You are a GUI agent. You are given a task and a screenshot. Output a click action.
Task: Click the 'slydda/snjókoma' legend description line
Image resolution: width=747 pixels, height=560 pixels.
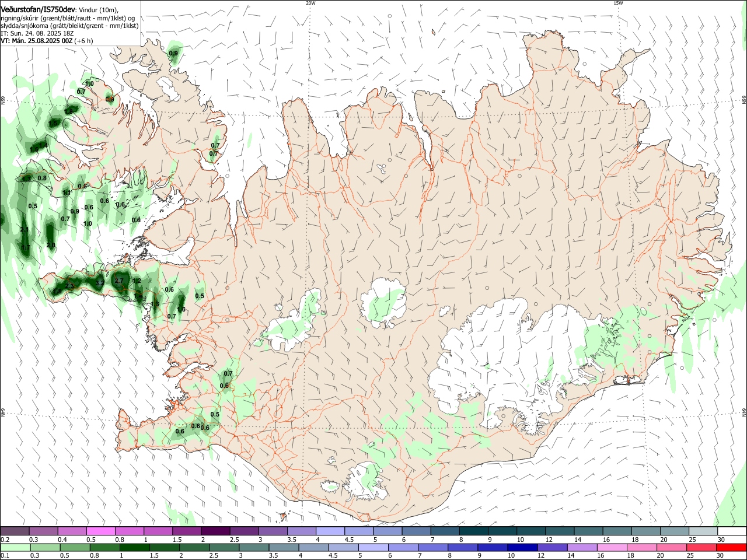(x=69, y=26)
